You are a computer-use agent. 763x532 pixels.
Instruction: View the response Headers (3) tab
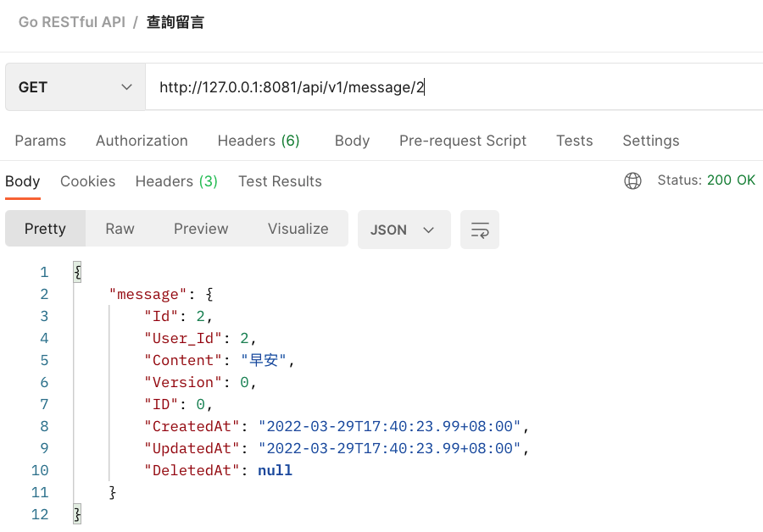pos(176,181)
